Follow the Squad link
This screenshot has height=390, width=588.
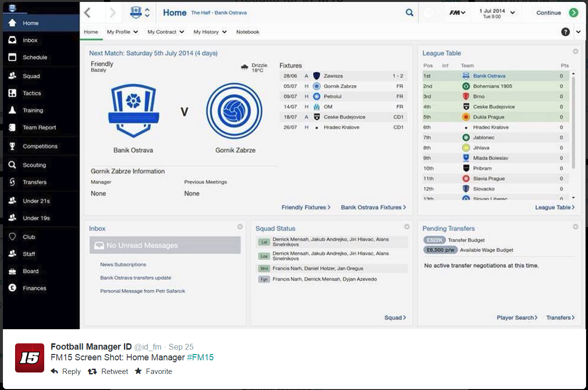395,318
